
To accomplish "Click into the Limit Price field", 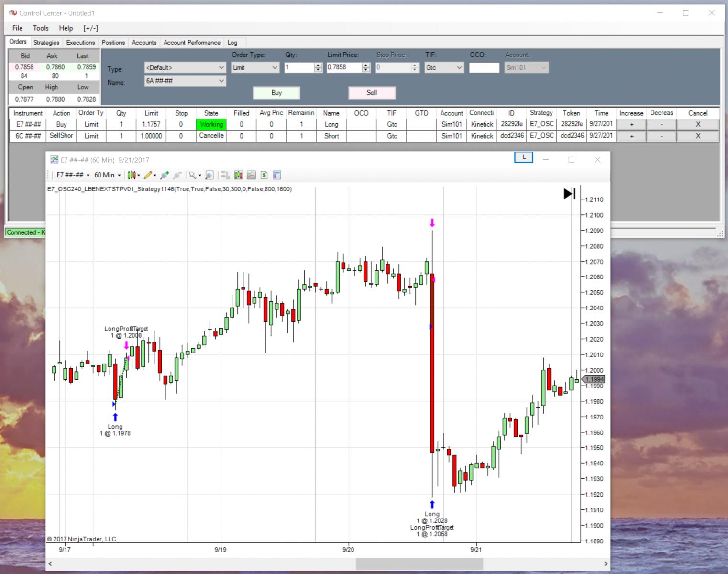I will click(x=344, y=67).
